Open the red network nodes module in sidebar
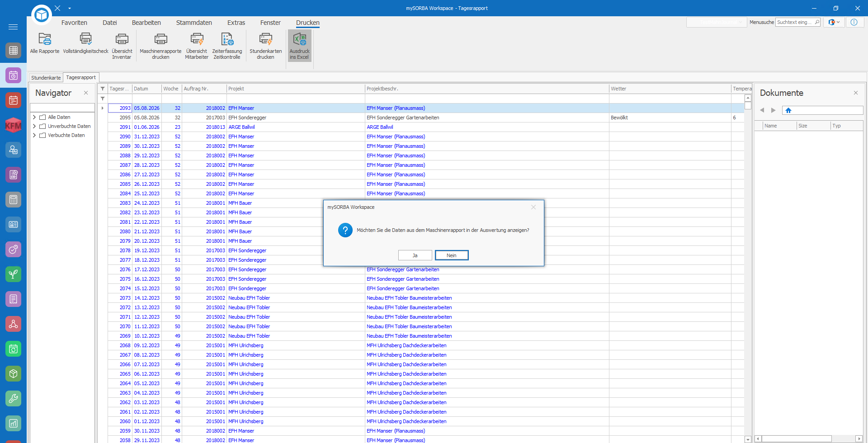868x443 pixels. coord(13,324)
